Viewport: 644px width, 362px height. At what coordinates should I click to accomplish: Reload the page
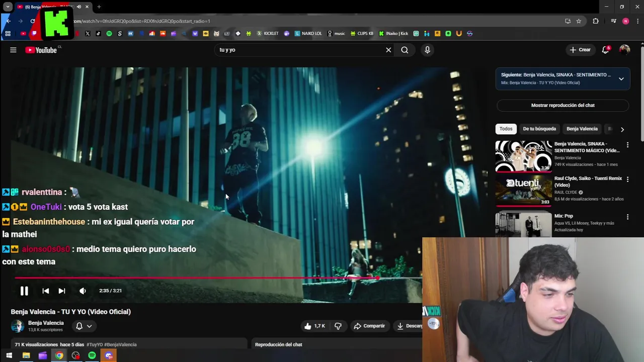point(33,21)
